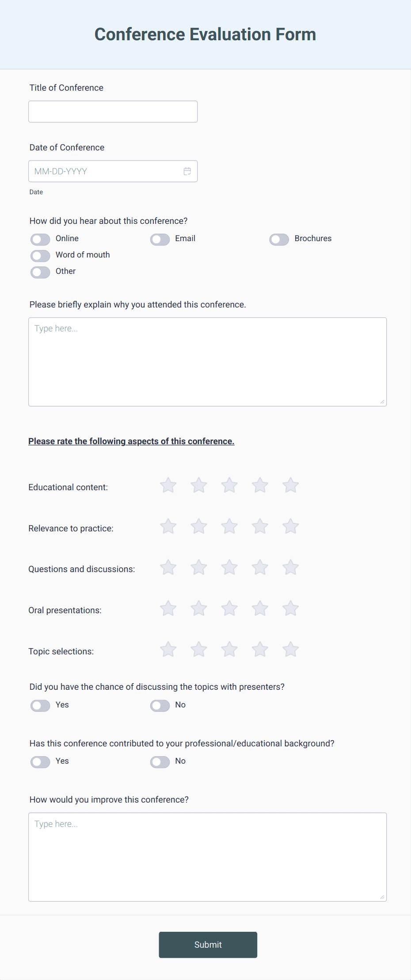Rate Educational content five stars

point(290,485)
